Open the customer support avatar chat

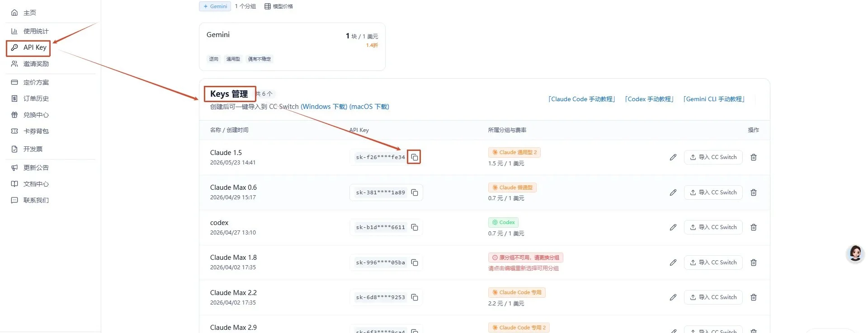[855, 253]
